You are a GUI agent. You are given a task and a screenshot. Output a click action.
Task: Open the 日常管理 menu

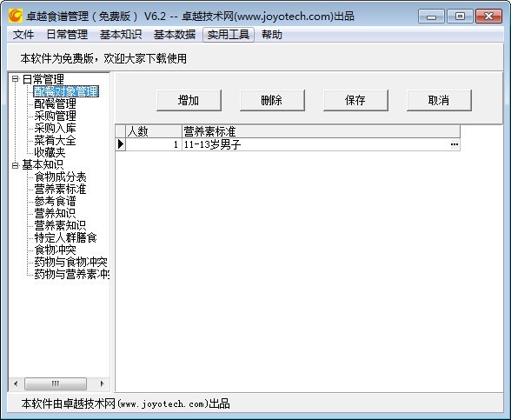[x=67, y=34]
